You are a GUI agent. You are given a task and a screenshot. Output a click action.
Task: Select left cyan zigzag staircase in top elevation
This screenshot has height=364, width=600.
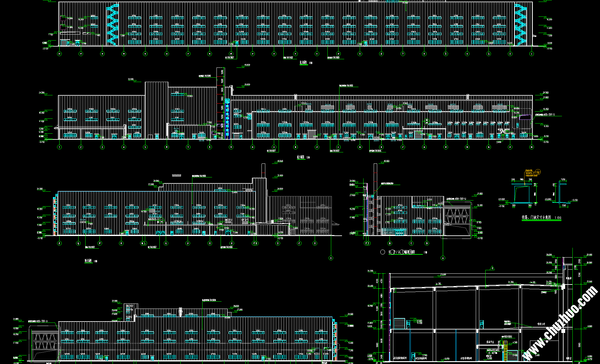click(x=112, y=25)
